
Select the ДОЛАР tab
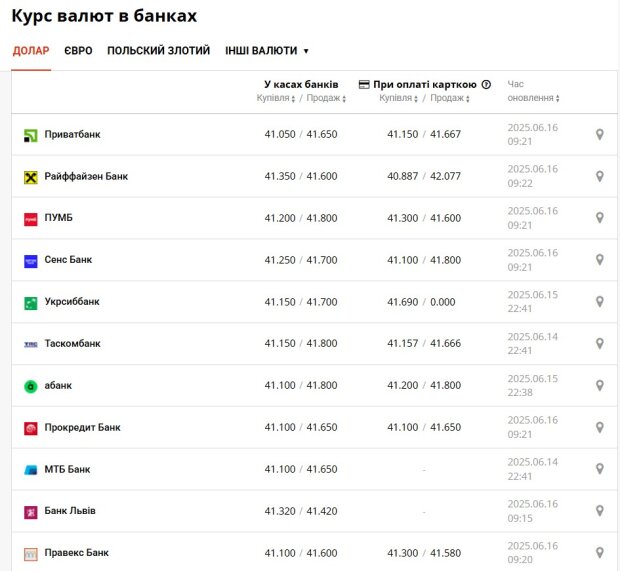31,51
